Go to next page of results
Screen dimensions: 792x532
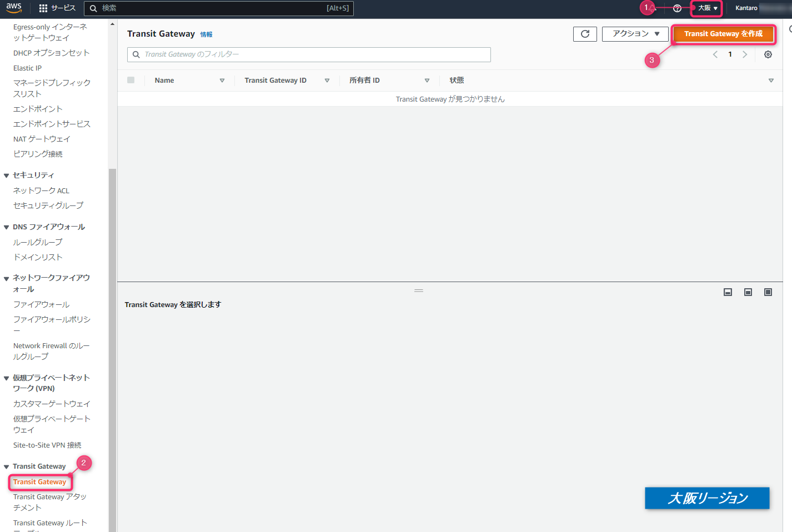pos(745,54)
